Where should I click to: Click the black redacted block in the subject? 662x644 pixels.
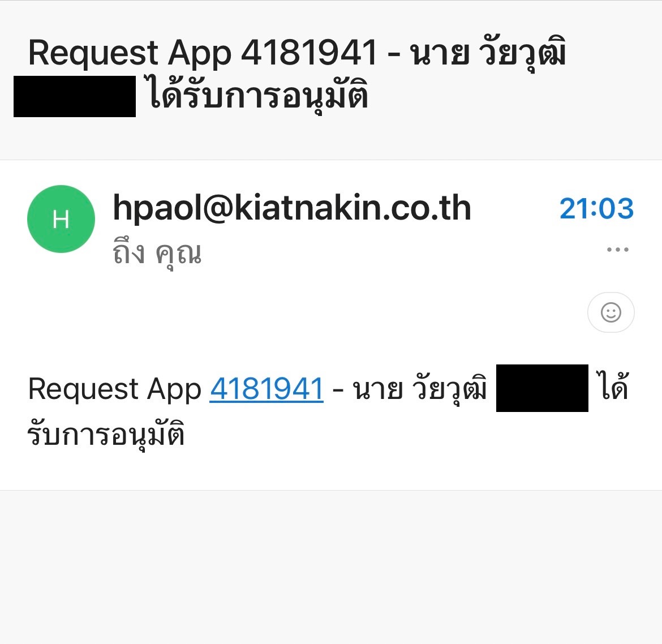tap(75, 96)
